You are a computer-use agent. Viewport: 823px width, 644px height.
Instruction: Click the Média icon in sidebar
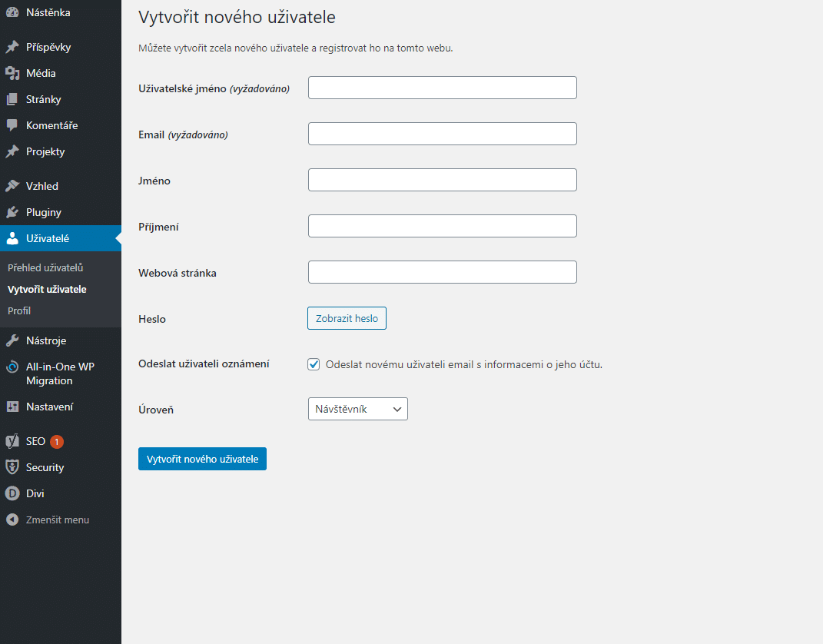point(12,74)
